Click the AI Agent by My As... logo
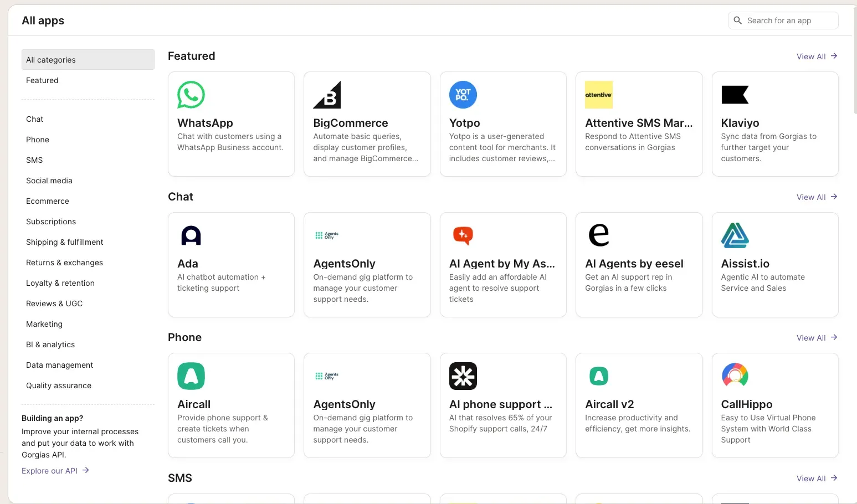The image size is (857, 504). click(x=463, y=235)
